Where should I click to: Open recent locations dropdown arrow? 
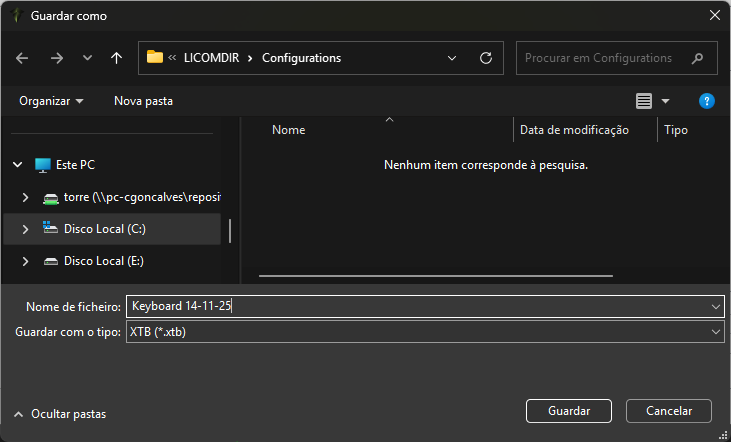pos(87,58)
